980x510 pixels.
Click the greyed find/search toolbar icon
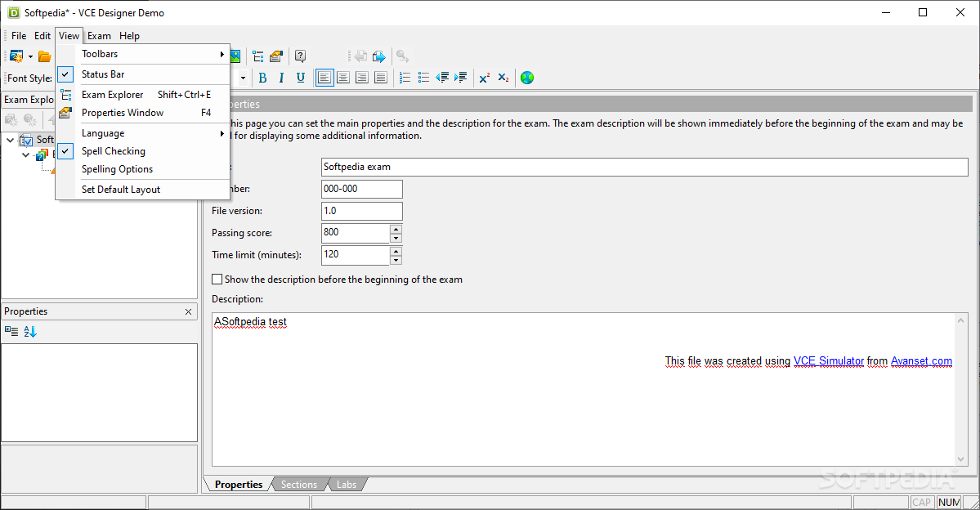pyautogui.click(x=402, y=56)
